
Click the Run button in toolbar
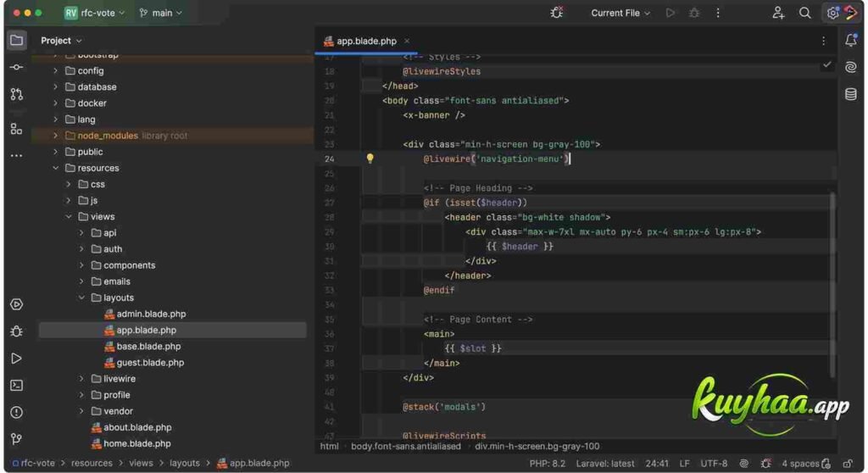670,13
